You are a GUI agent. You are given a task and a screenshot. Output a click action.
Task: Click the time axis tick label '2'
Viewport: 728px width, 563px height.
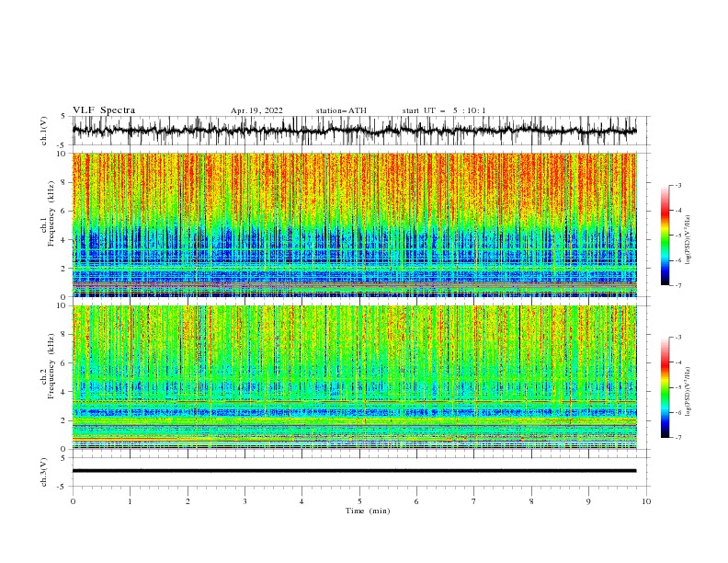pyautogui.click(x=188, y=501)
